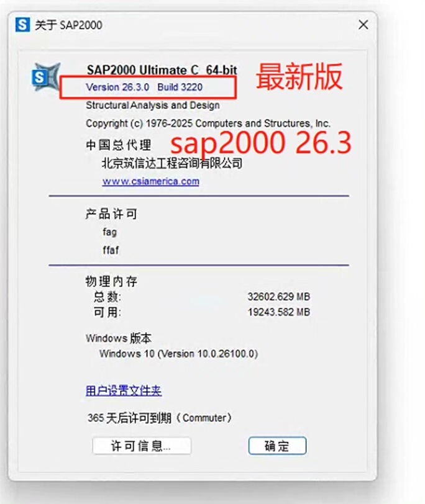Click the SAP2000 product logo icon
This screenshot has width=425, height=504.
[47, 77]
